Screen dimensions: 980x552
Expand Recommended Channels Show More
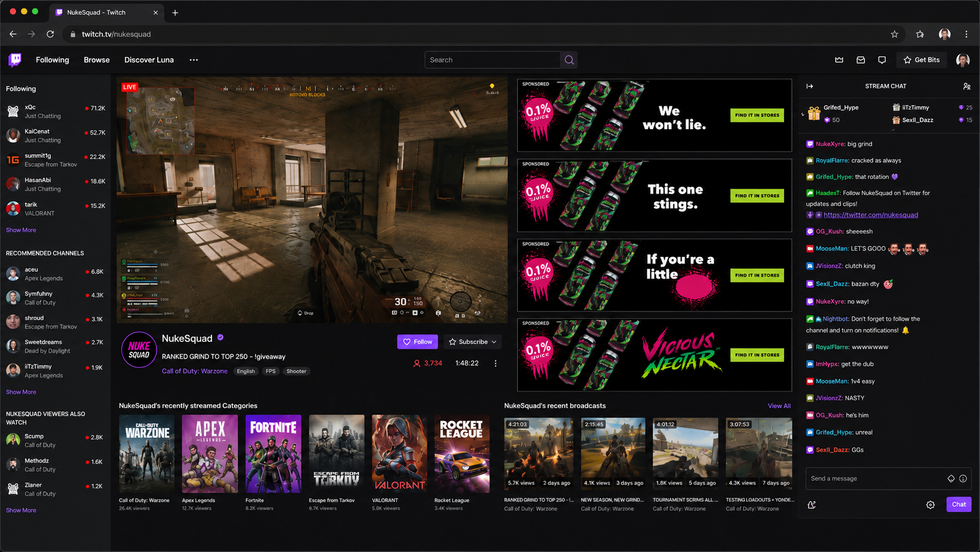pos(21,392)
